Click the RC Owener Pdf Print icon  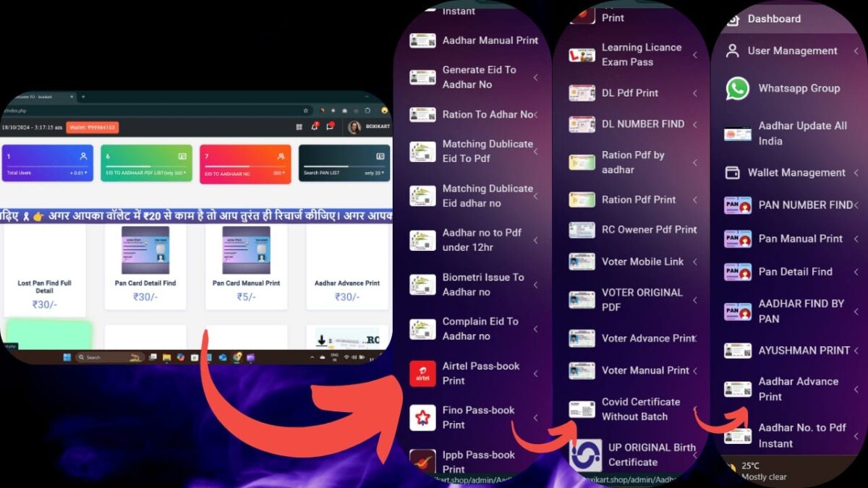(582, 230)
